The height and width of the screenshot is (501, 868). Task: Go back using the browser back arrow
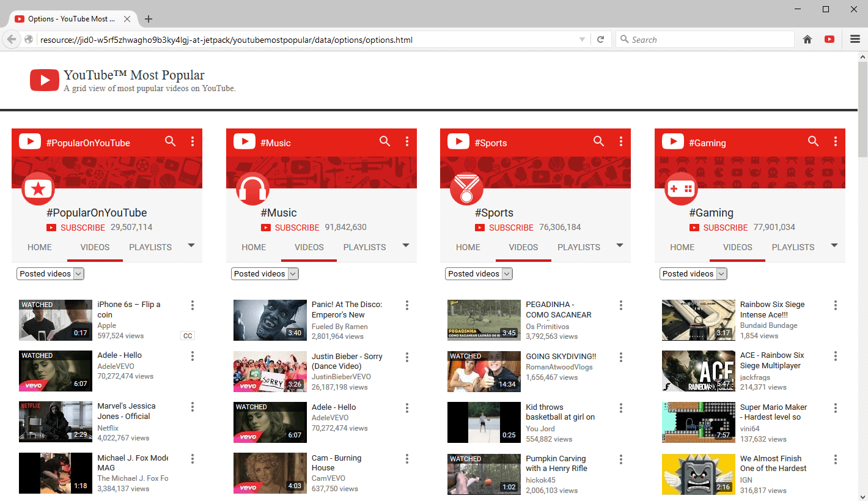[x=11, y=40]
